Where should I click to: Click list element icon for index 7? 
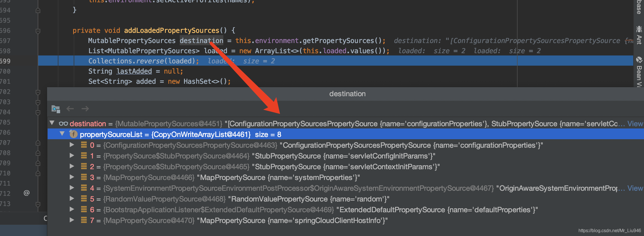[x=84, y=220]
